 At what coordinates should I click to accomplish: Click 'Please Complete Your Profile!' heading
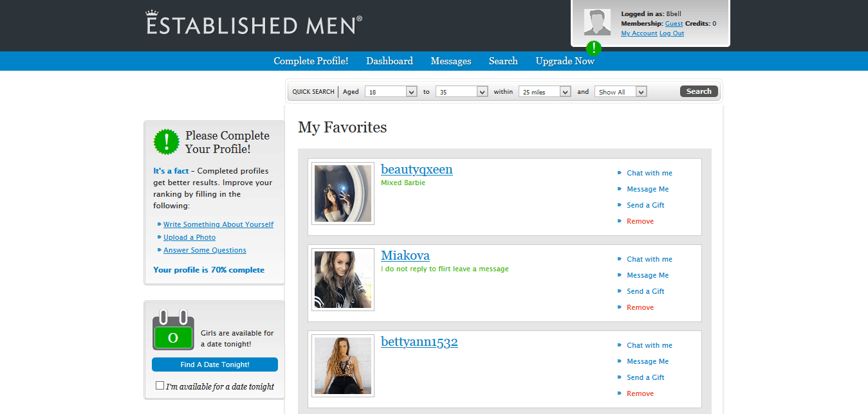click(227, 142)
